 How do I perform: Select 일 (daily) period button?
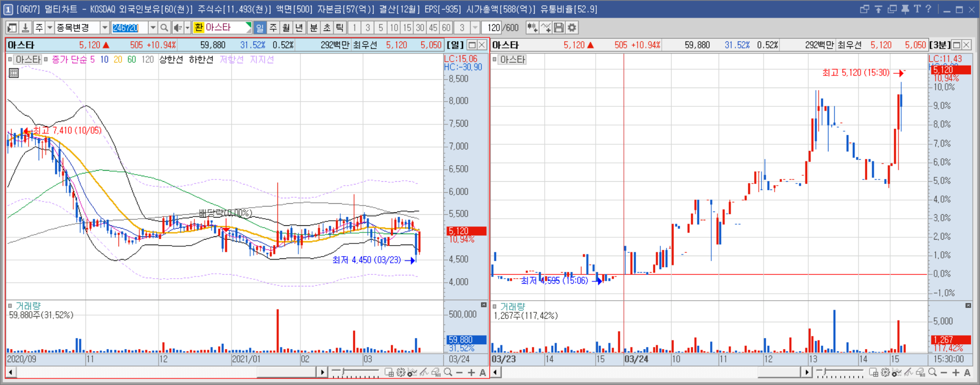[x=260, y=28]
